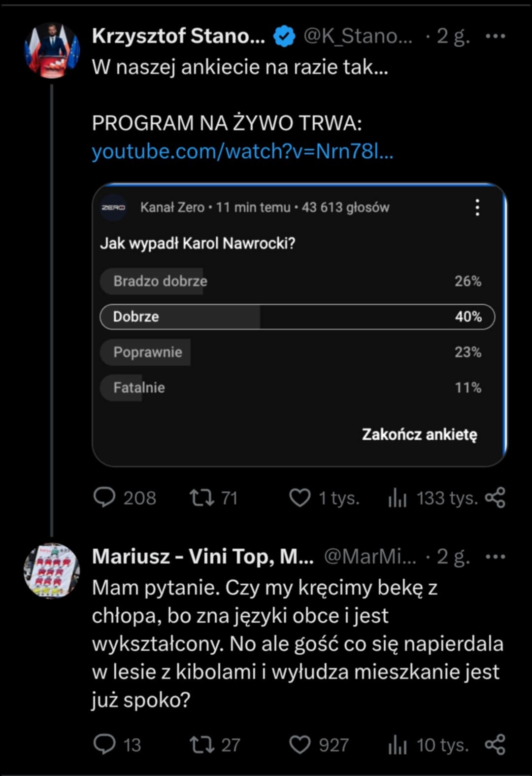Open the poll's vertical three-dot menu
Image resolution: width=532 pixels, height=776 pixels.
pos(477,208)
